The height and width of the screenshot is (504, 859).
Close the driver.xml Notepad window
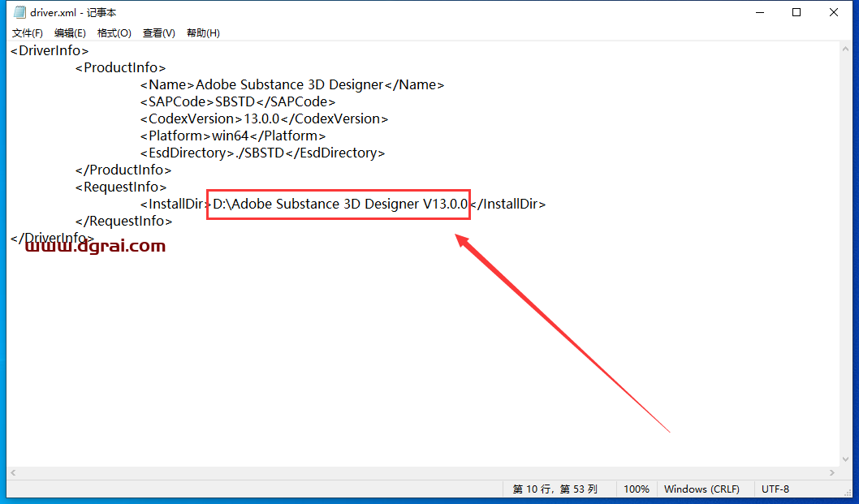(x=833, y=12)
